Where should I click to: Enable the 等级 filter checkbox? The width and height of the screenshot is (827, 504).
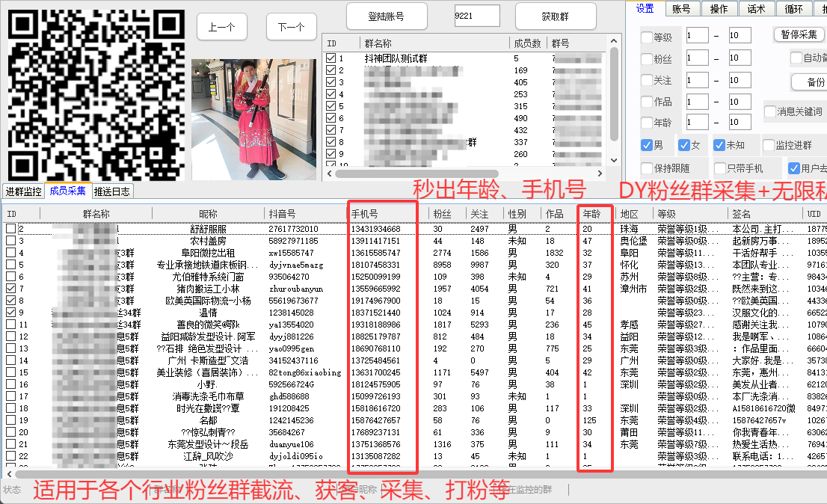[647, 37]
